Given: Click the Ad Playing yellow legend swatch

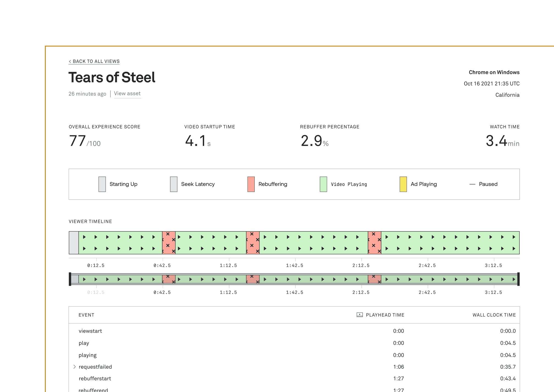Looking at the screenshot, I should [403, 184].
